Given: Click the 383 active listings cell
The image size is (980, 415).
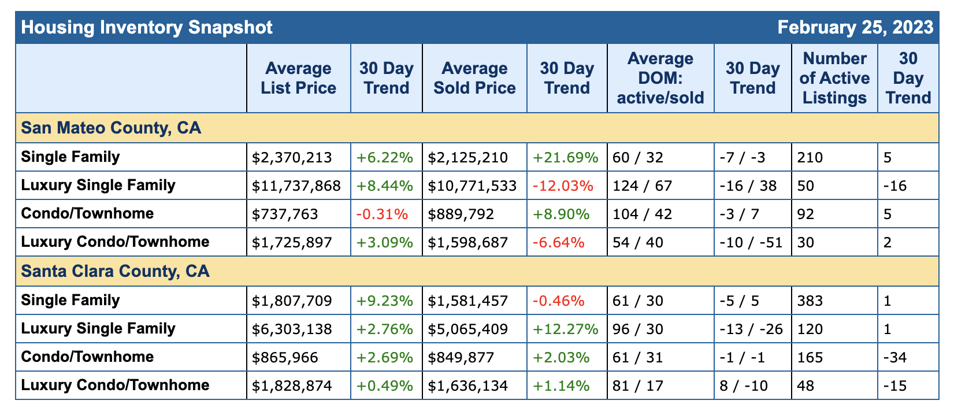Looking at the screenshot, I should 810,301.
